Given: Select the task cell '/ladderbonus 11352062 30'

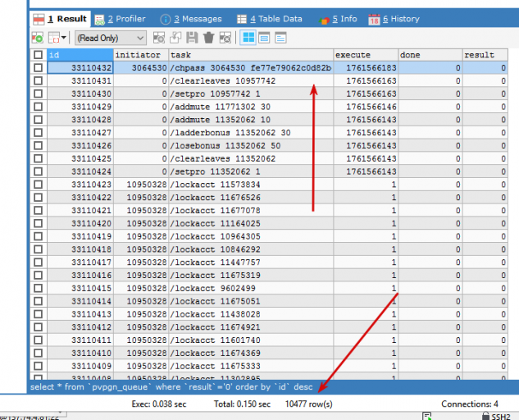Looking at the screenshot, I should click(251, 133).
